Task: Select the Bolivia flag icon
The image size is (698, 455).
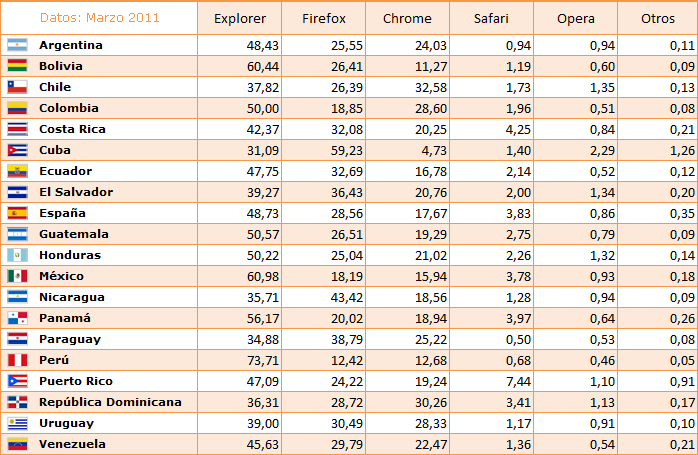Action: [x=17, y=66]
